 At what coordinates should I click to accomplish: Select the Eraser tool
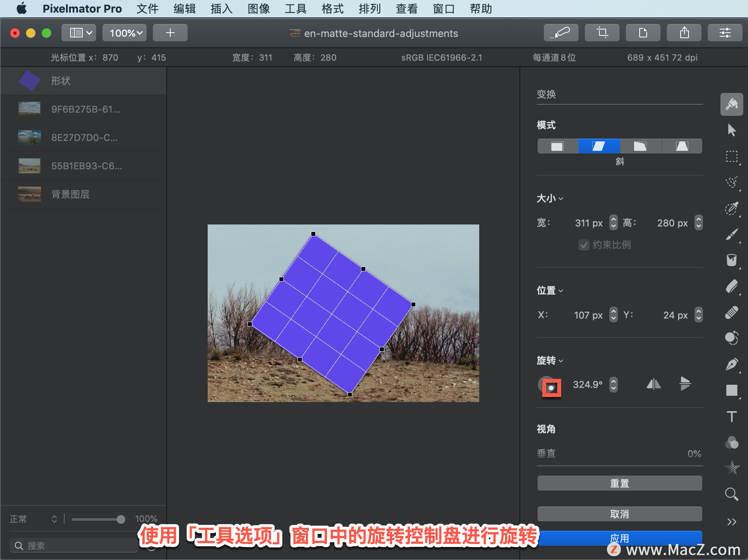tap(731, 286)
